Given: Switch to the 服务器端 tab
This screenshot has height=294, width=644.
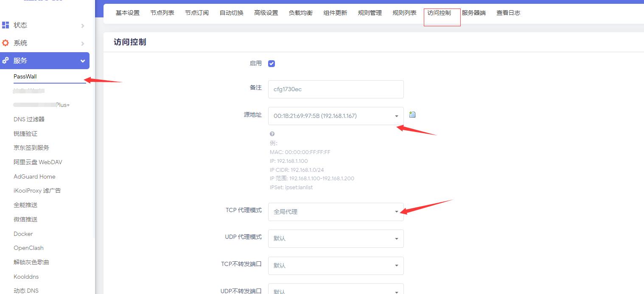Looking at the screenshot, I should pos(473,13).
